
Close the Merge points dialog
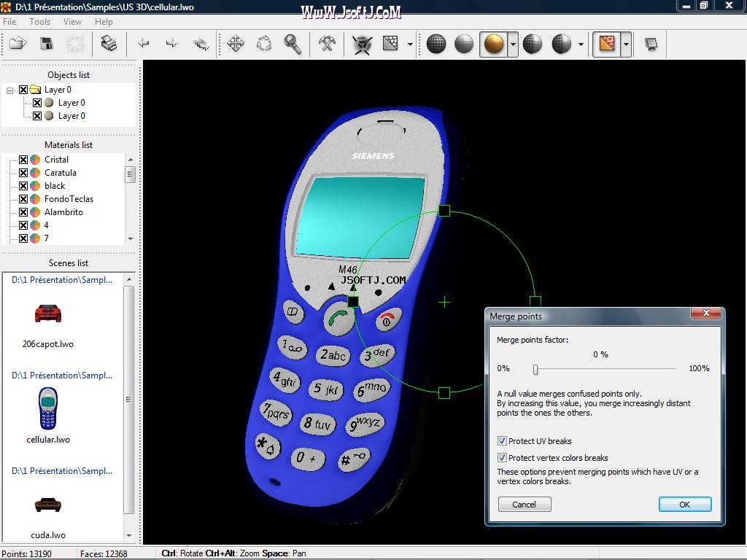[x=706, y=313]
